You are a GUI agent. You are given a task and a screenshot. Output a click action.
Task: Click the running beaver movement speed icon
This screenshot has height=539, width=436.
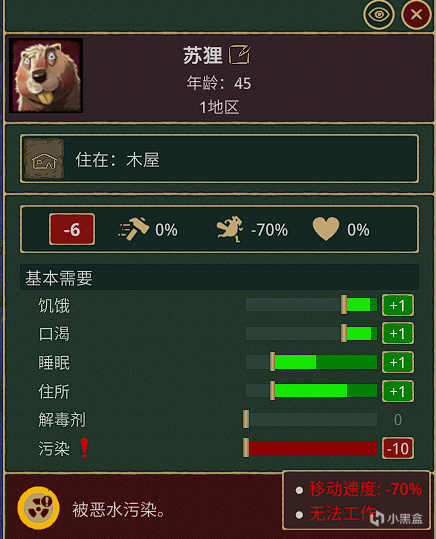(230, 229)
